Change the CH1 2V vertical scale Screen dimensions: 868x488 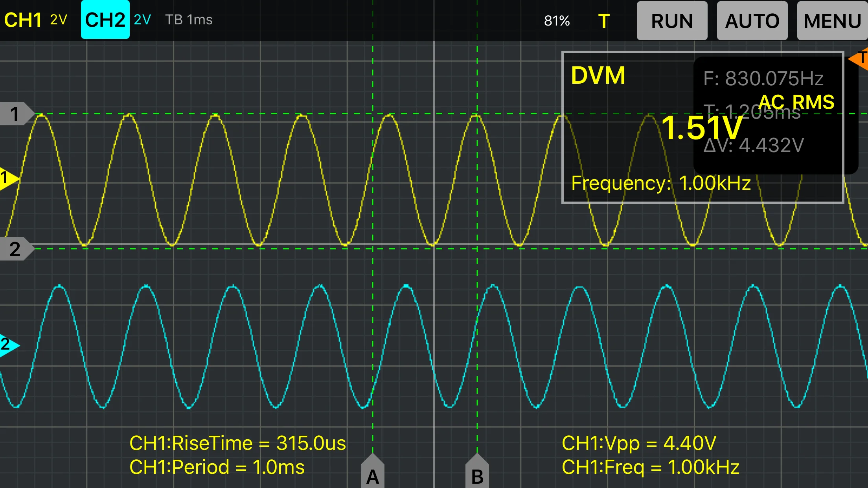click(x=59, y=20)
